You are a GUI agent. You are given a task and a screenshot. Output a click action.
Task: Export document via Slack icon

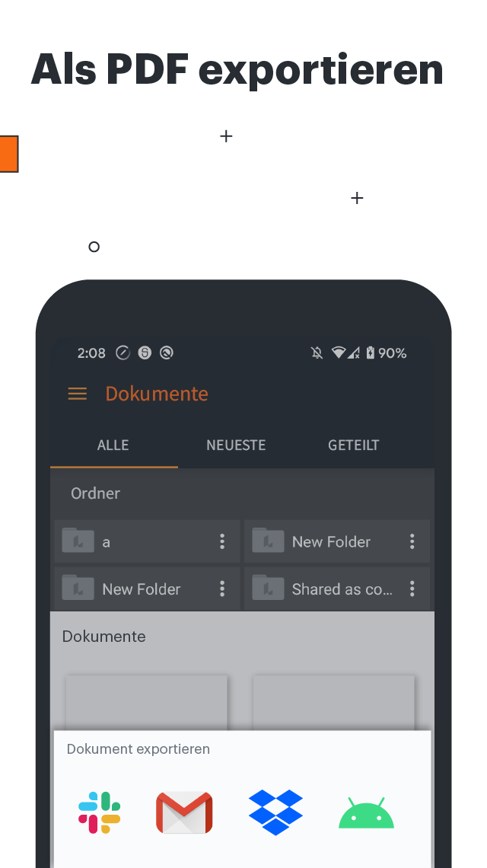(100, 812)
